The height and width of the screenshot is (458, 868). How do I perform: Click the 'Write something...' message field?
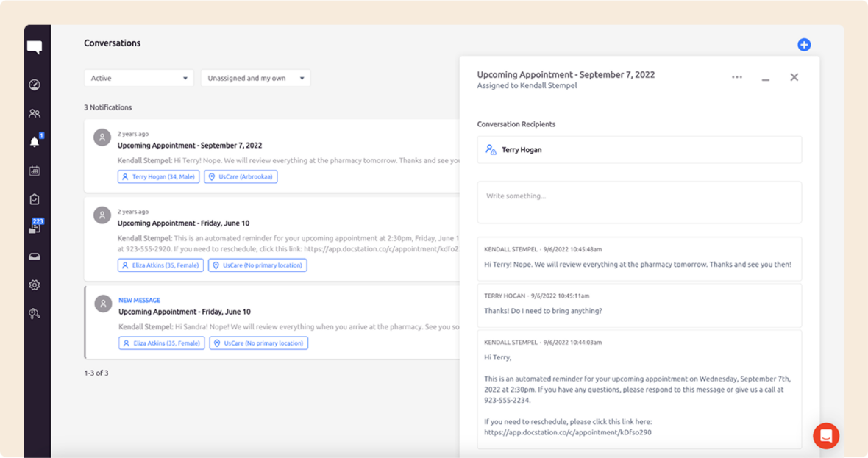tap(638, 202)
